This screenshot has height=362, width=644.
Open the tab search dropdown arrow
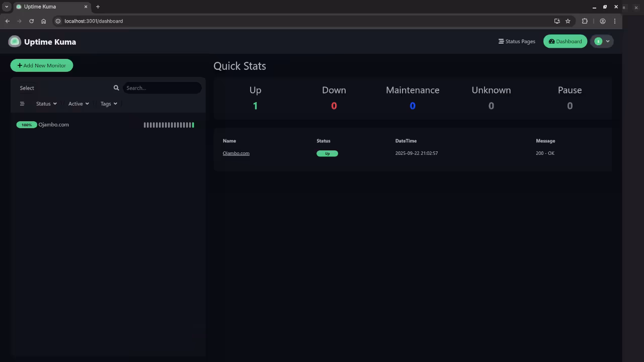tap(7, 7)
